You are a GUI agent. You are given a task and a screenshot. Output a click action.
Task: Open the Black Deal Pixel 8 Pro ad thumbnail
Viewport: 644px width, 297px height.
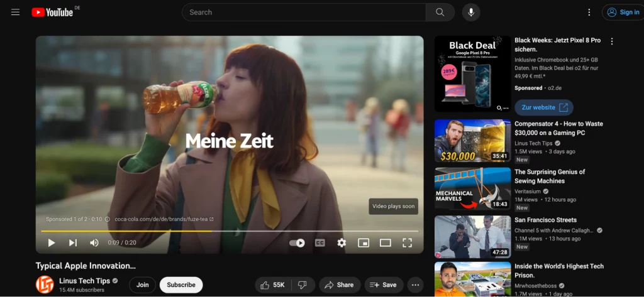[x=473, y=74]
